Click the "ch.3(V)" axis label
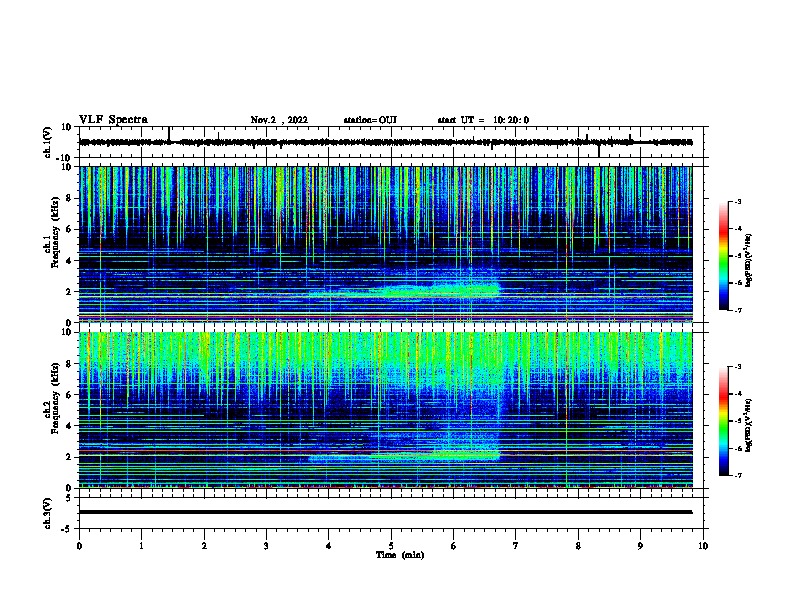This screenshot has width=792, height=612. coord(48,513)
